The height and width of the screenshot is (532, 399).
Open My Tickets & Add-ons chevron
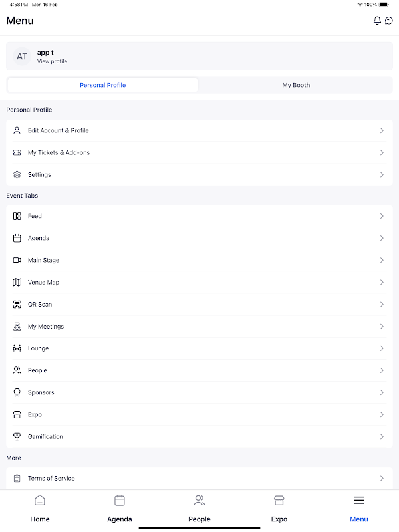tap(382, 153)
